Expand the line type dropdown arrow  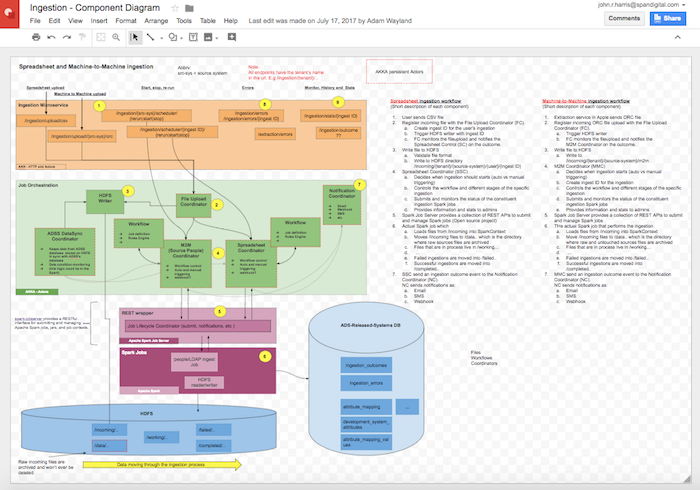(161, 38)
